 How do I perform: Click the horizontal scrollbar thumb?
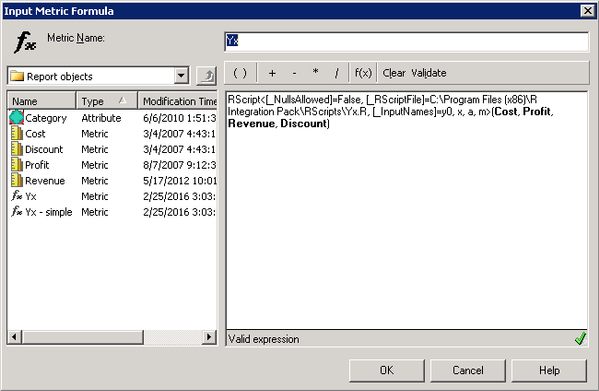click(83, 337)
